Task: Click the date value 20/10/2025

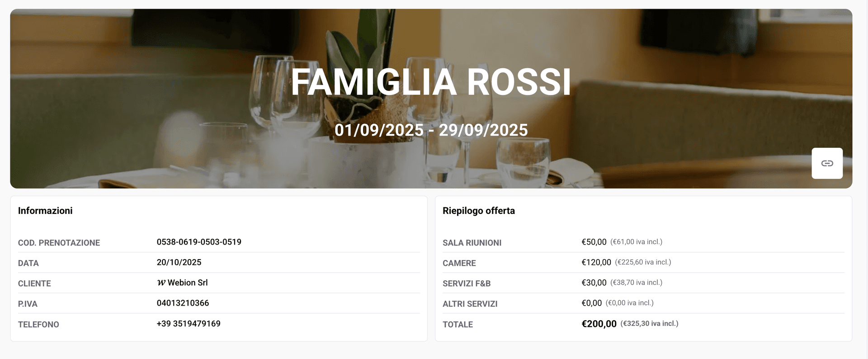Action: (x=179, y=263)
